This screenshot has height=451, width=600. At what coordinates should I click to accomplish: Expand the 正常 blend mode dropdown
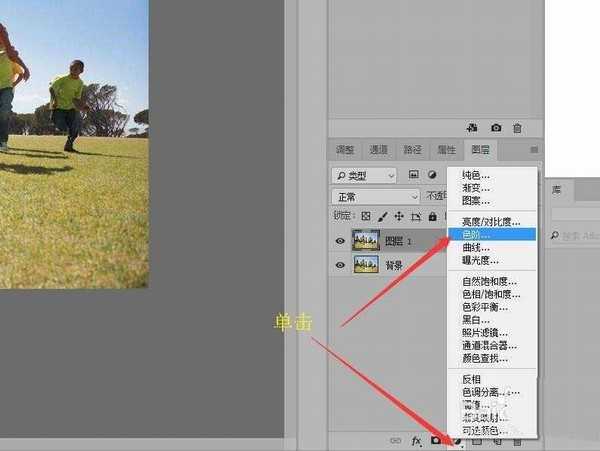(x=376, y=196)
